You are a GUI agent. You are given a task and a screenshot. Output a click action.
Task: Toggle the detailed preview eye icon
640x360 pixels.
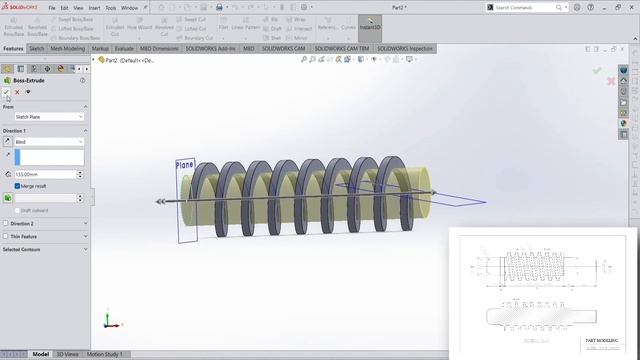pos(28,92)
